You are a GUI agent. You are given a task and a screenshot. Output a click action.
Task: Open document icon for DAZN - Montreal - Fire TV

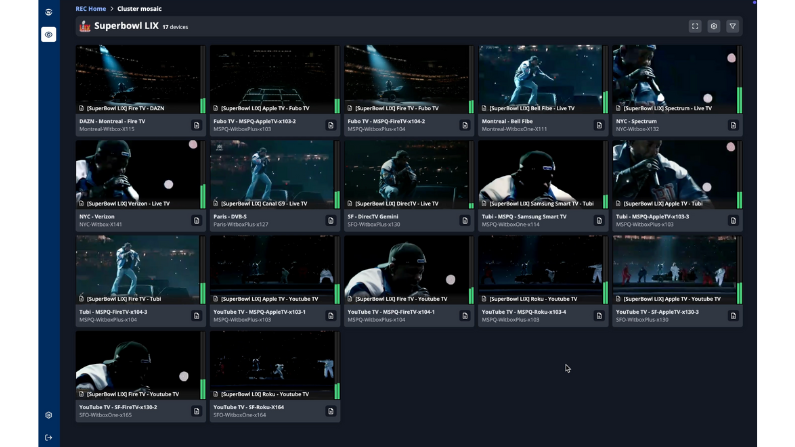tap(196, 125)
